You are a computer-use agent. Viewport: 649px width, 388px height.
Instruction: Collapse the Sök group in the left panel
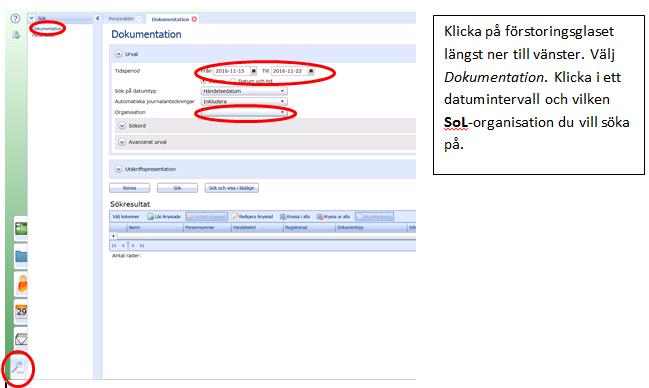tap(31, 18)
